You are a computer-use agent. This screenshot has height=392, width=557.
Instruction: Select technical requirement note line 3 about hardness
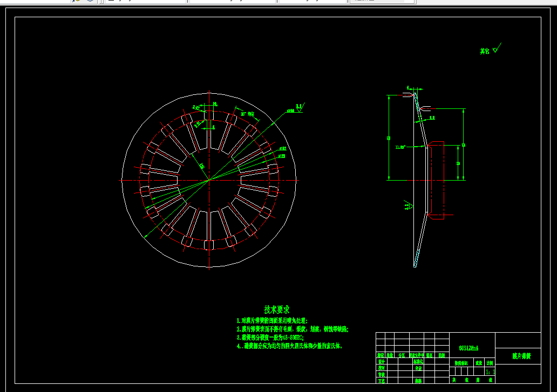(x=270, y=337)
